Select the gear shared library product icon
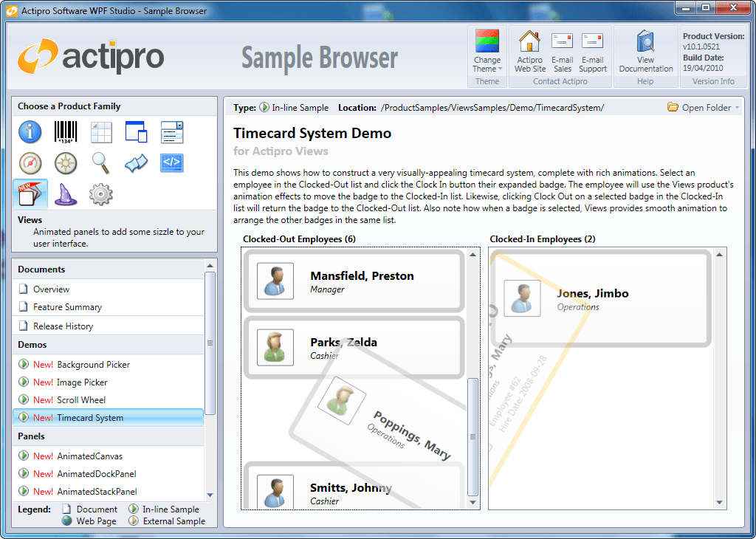Viewport: 756px width, 539px height. coord(101,193)
